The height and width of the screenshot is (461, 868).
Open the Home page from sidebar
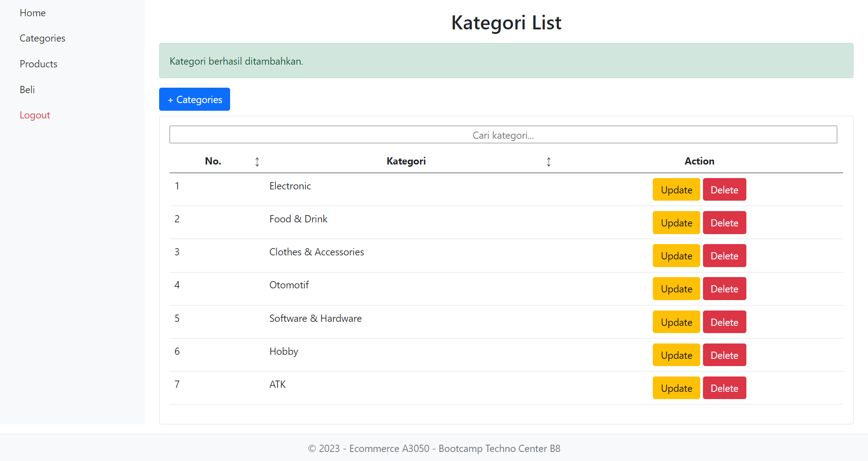pyautogui.click(x=33, y=13)
